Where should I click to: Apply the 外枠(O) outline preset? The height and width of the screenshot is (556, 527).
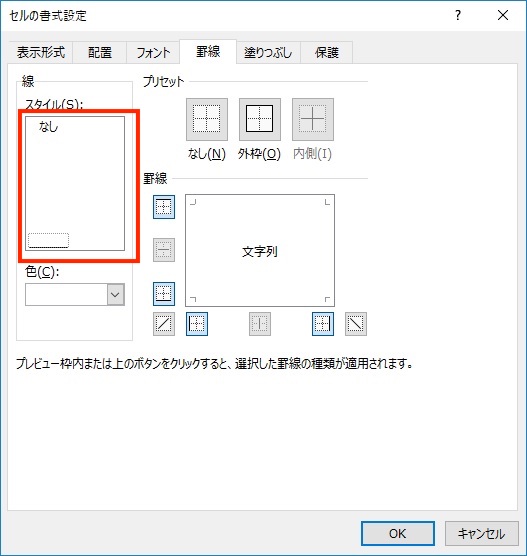(260, 119)
